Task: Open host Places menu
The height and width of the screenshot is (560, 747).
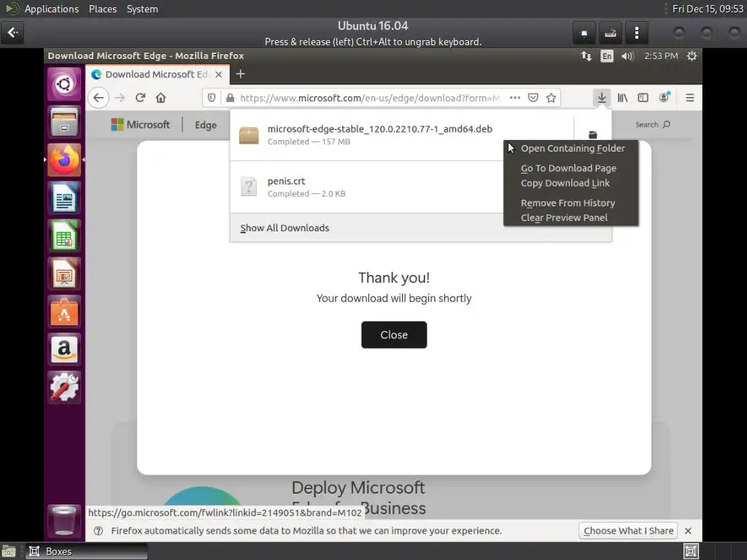Action: click(103, 9)
